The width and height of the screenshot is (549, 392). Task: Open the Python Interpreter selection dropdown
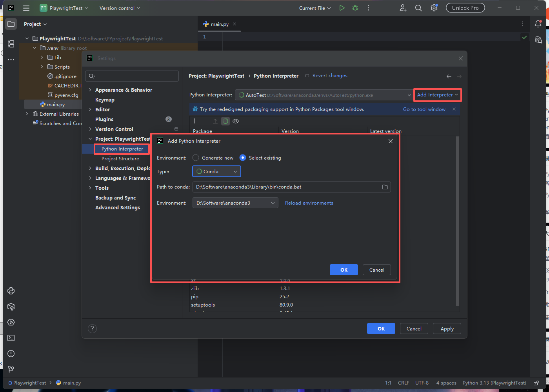pos(324,95)
